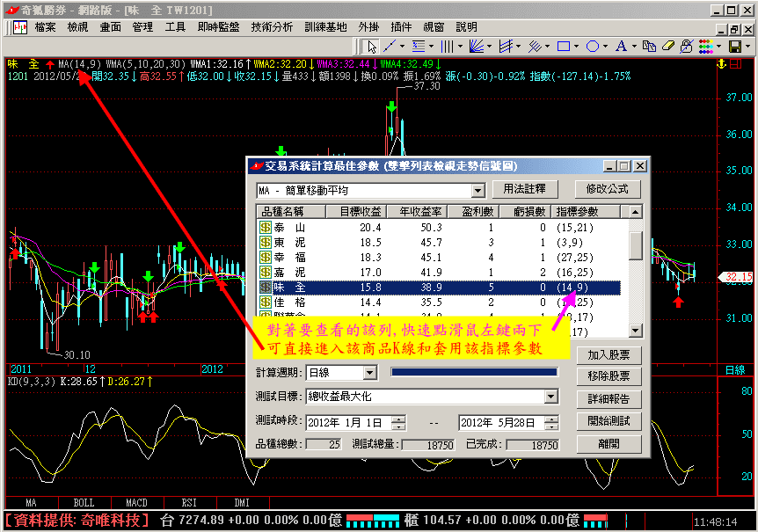The height and width of the screenshot is (532, 758).
Task: Switch to the RSI indicator tab
Action: point(190,502)
